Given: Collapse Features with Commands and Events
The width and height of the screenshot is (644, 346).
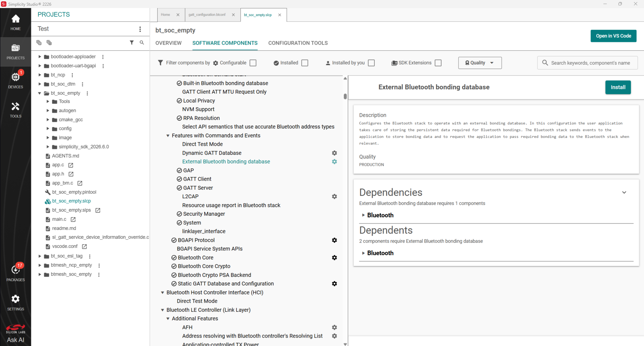Looking at the screenshot, I should point(168,135).
